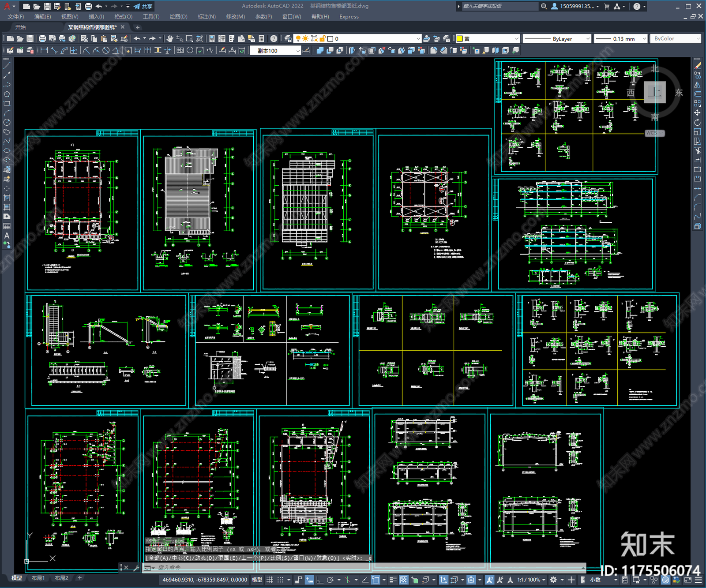Click the Rotate tool in right toolbar

tap(697, 122)
